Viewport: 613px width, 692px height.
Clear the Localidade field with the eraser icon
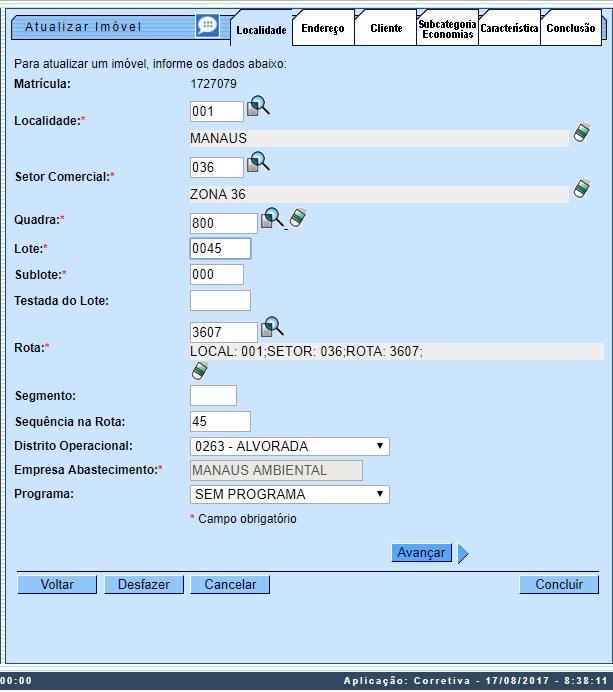[x=582, y=134]
